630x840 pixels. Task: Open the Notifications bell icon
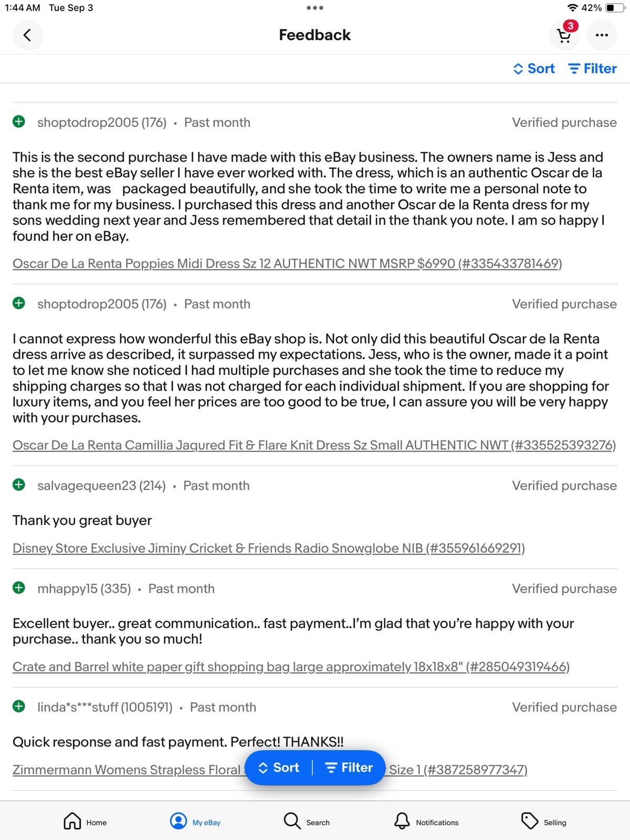coord(402,821)
